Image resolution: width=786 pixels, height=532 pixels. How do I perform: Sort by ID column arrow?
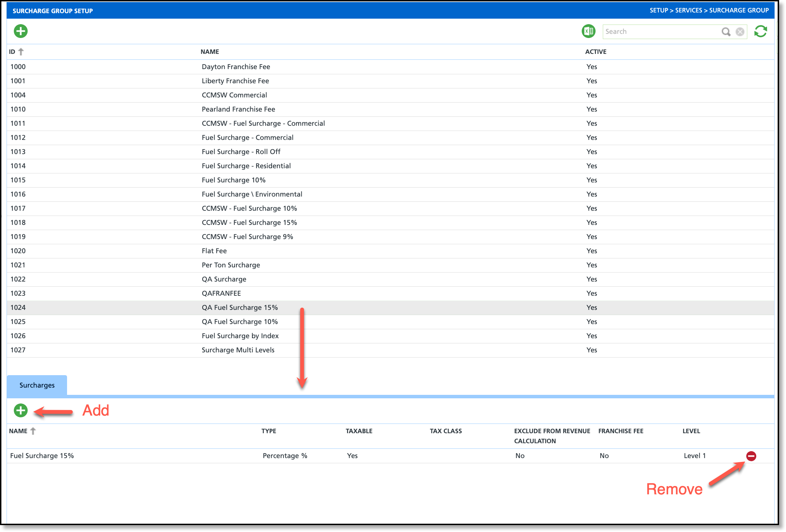pyautogui.click(x=21, y=52)
